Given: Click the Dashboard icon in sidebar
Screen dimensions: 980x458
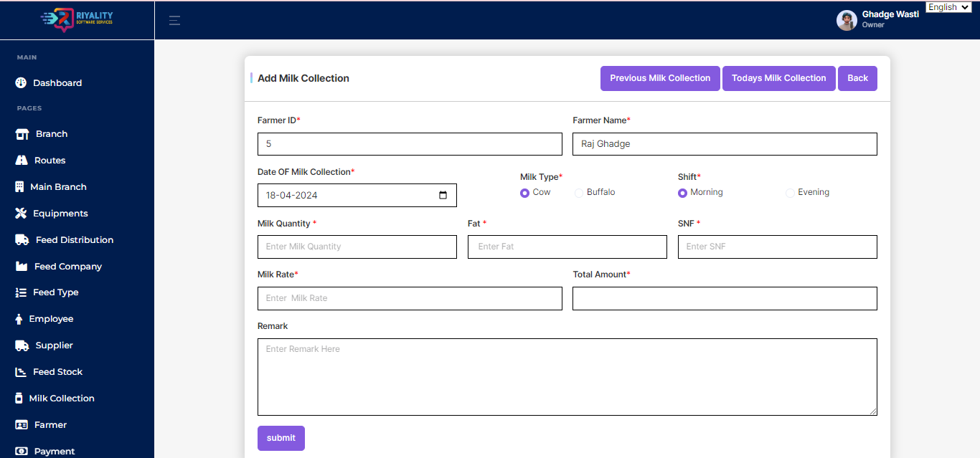Looking at the screenshot, I should tap(21, 83).
